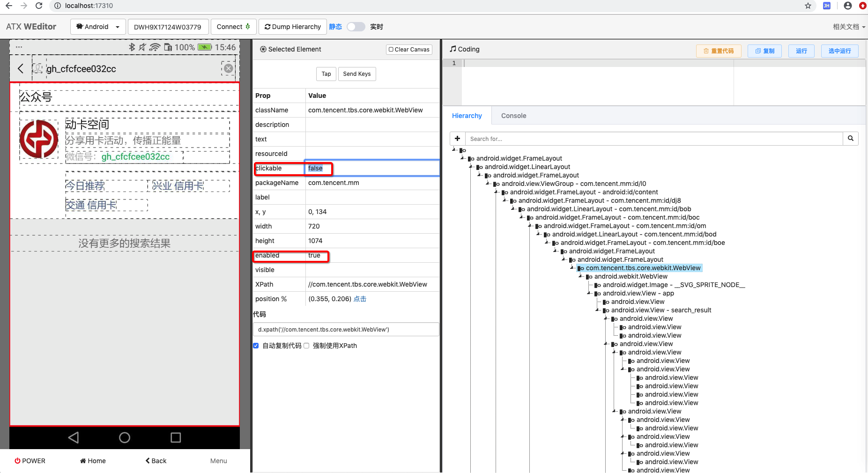Tap the Android triangle back navigation key
This screenshot has height=473, width=868.
point(74,437)
